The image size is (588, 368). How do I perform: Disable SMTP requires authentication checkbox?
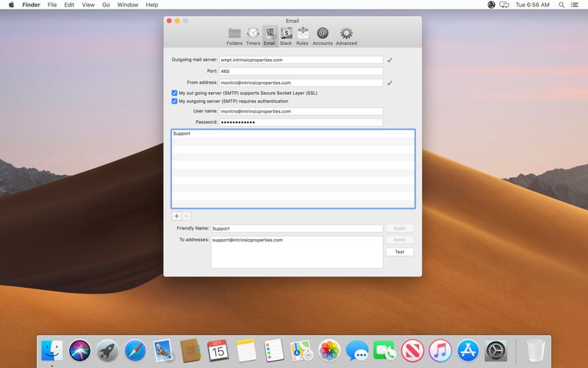click(x=174, y=101)
